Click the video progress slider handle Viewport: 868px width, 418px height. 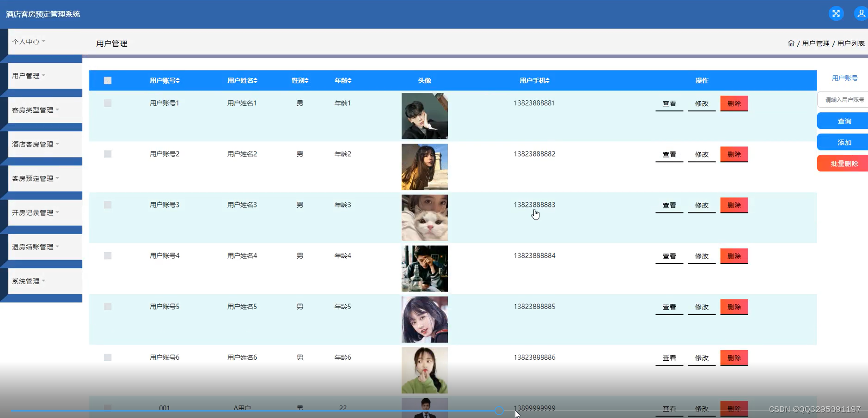point(499,411)
